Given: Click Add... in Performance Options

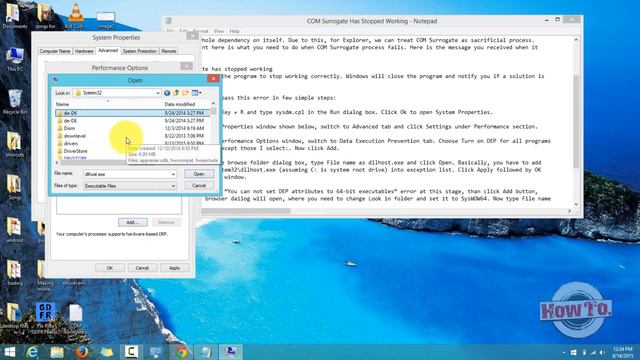Looking at the screenshot, I should (x=133, y=222).
